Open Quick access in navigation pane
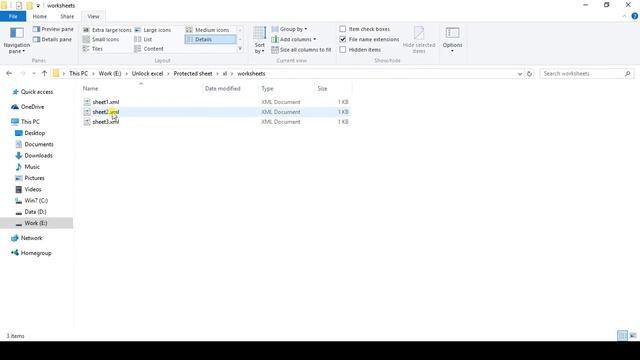This screenshot has width=640, height=360. point(32,92)
